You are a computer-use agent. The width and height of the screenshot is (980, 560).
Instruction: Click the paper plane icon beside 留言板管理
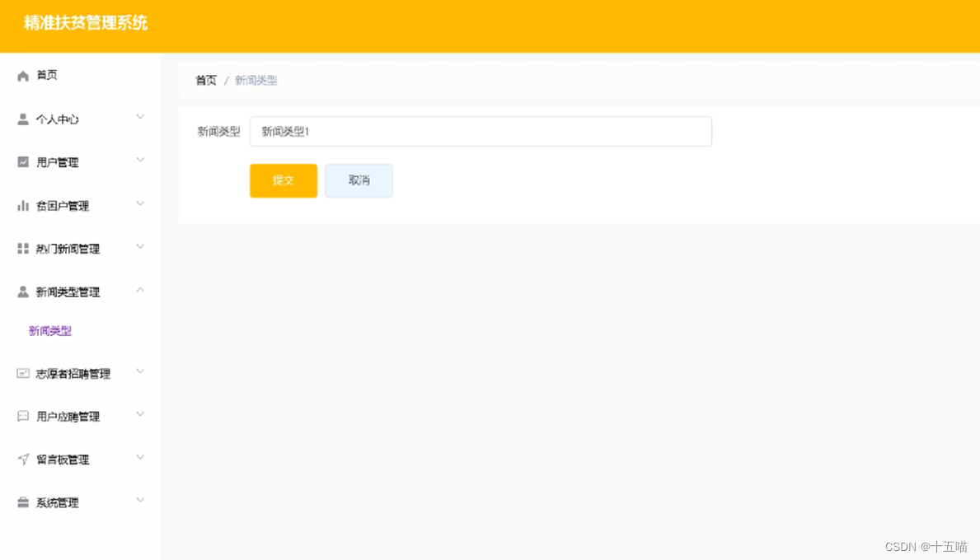(x=23, y=460)
